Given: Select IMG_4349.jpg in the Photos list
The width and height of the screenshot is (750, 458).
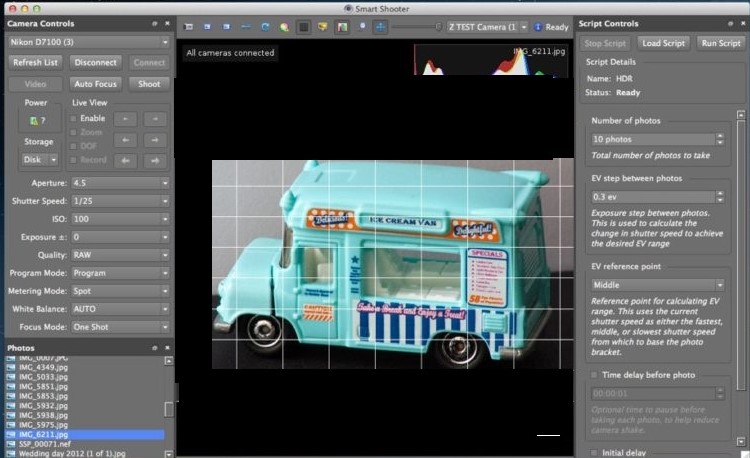Looking at the screenshot, I should click(x=43, y=368).
